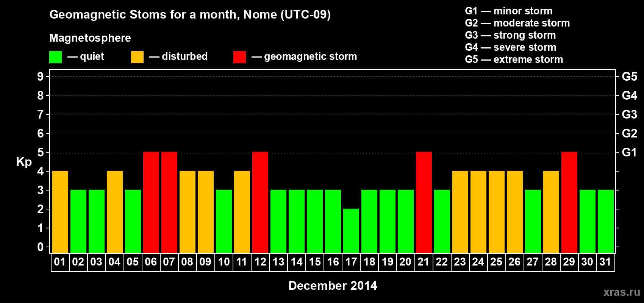
Task: Click the G4 label on right axis
Action: pos(629,95)
